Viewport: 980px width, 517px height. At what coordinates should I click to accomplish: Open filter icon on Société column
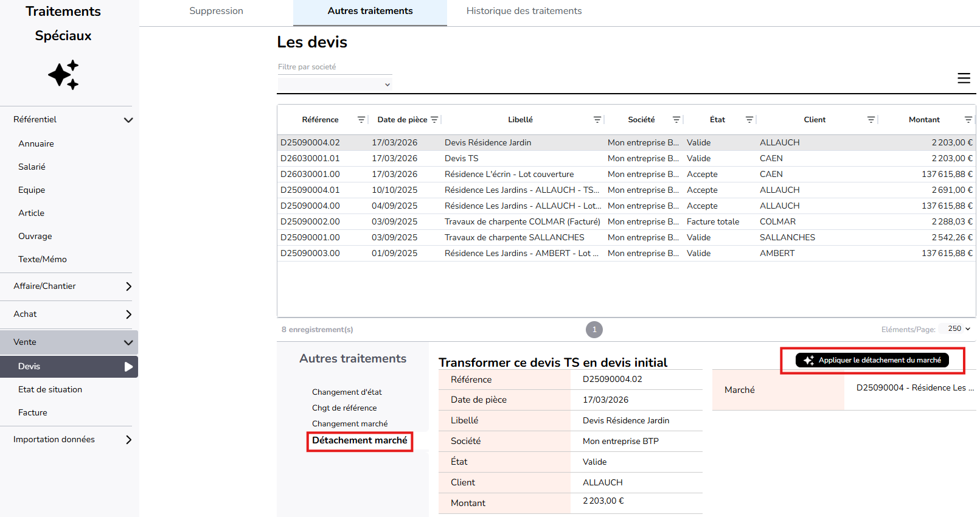point(676,120)
